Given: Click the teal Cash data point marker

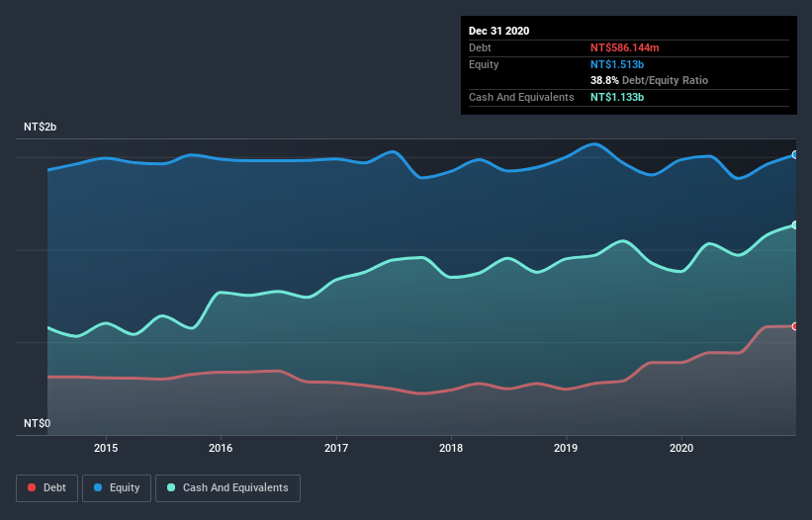Looking at the screenshot, I should (x=795, y=225).
